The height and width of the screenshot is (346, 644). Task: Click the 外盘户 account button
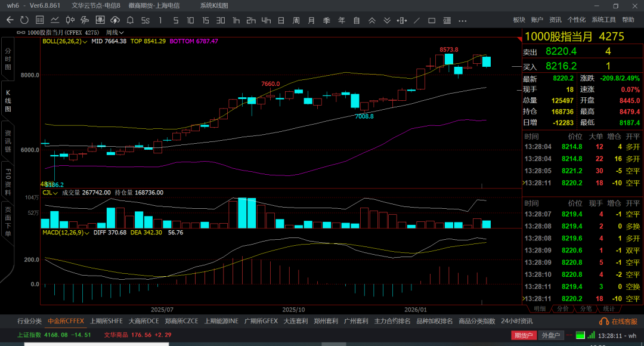point(551,335)
